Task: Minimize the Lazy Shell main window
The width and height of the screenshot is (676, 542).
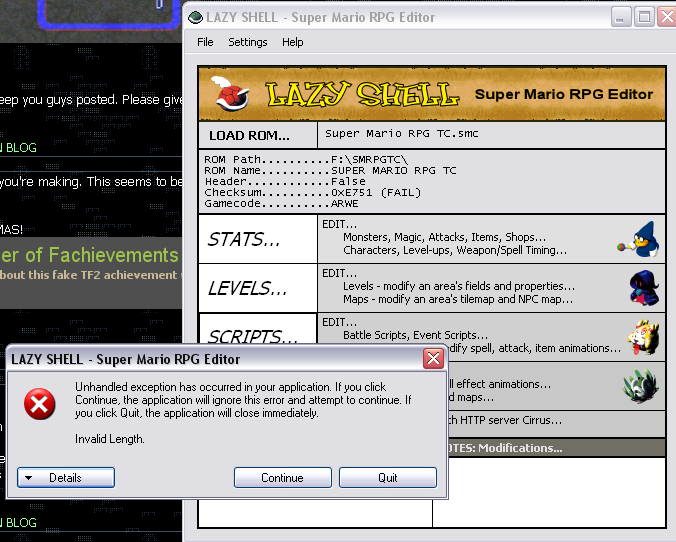Action: tap(621, 17)
